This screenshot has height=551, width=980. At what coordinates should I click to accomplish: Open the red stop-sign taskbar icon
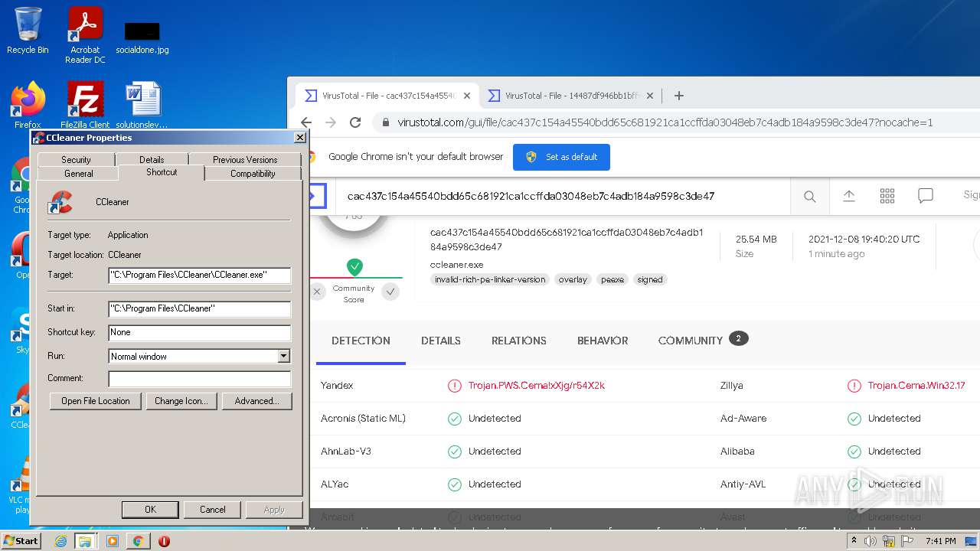click(x=164, y=541)
